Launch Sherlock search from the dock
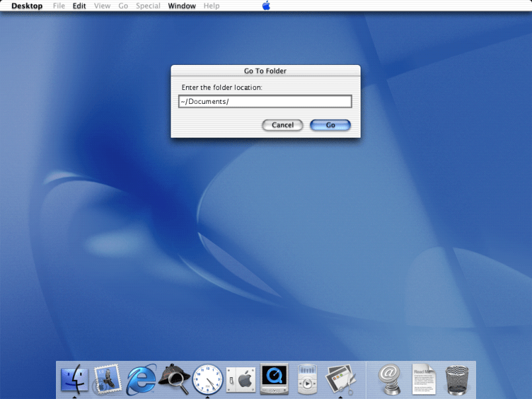The height and width of the screenshot is (399, 532). pos(174,379)
